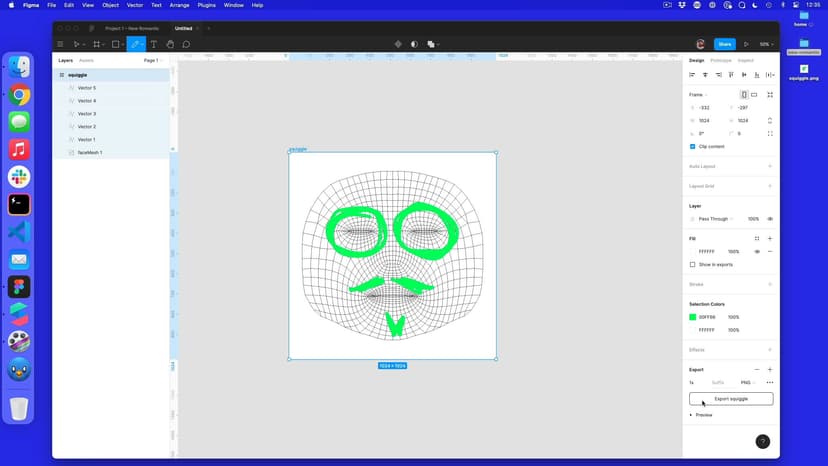Click the Resize to fit icon

770,95
